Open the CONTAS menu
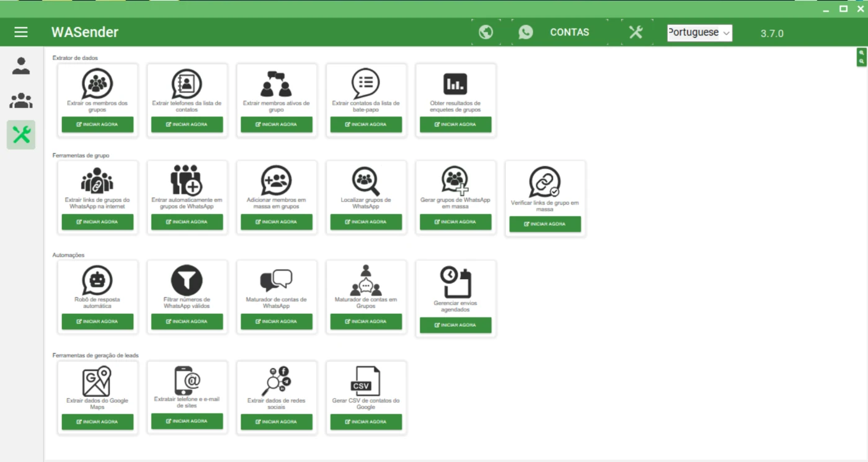868x462 pixels. click(569, 32)
